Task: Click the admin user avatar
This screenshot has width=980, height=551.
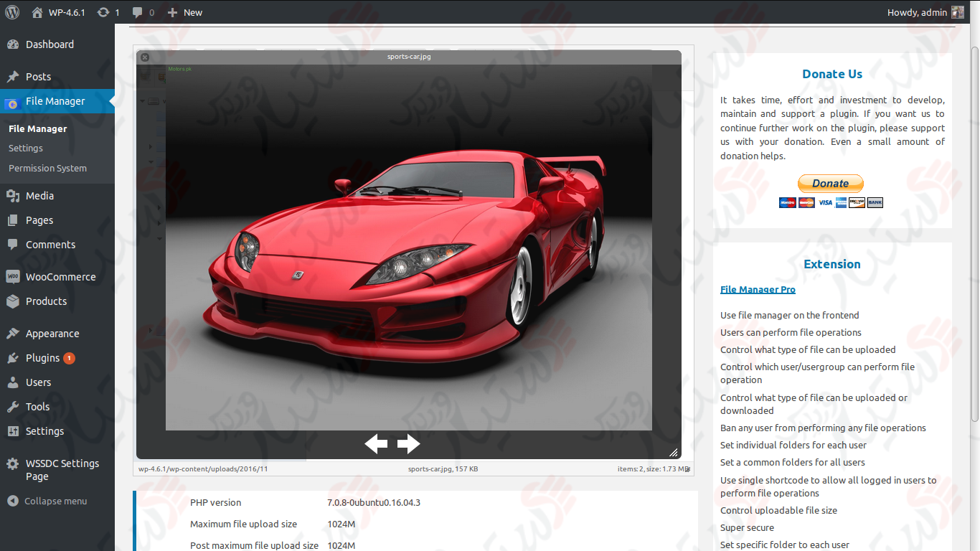Action: click(x=958, y=12)
